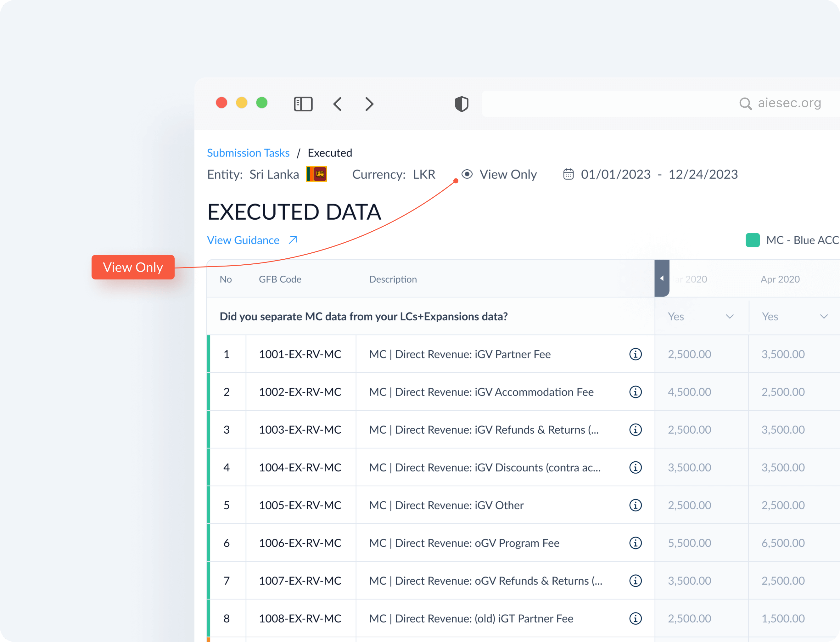Select code 1005-EX-RV-MC
This screenshot has height=642, width=840.
300,505
